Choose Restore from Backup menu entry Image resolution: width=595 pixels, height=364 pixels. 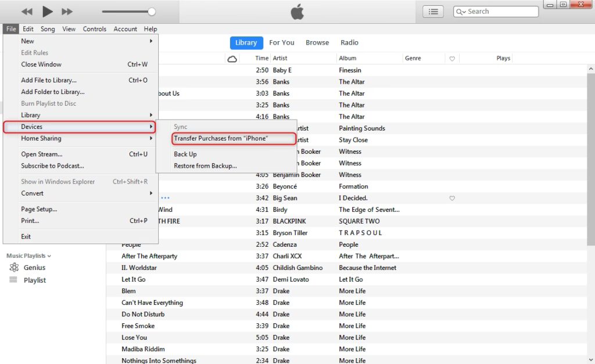pos(205,165)
